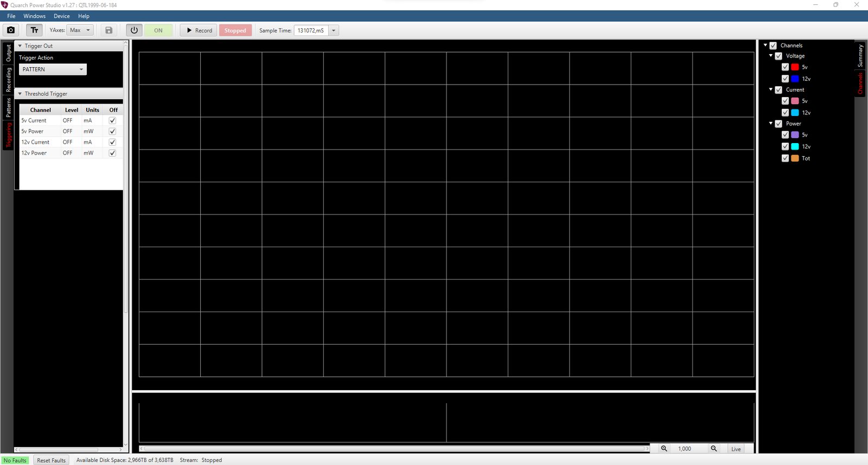Click the zoom in magnifier icon
868x465 pixels.
(663, 449)
